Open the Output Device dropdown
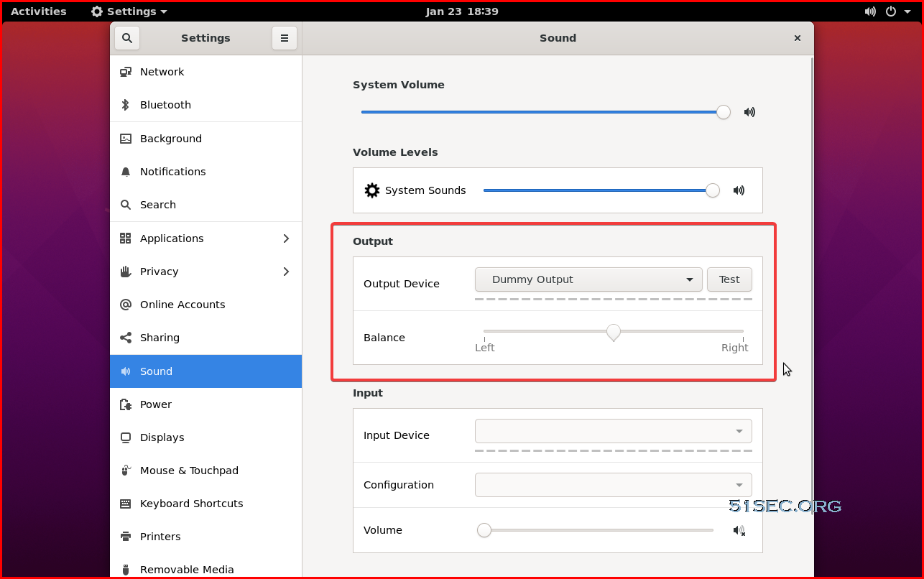The image size is (924, 579). coord(588,279)
